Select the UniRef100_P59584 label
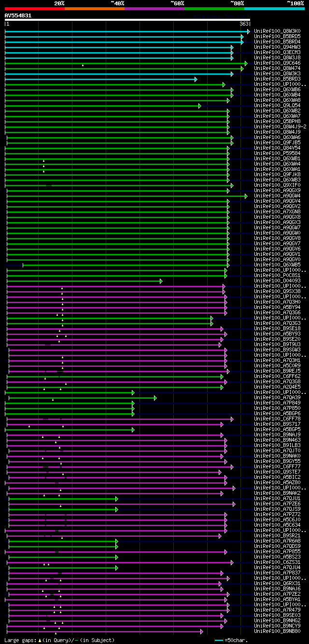Image resolution: width=309 pixels, height=644 pixels. 278,153
